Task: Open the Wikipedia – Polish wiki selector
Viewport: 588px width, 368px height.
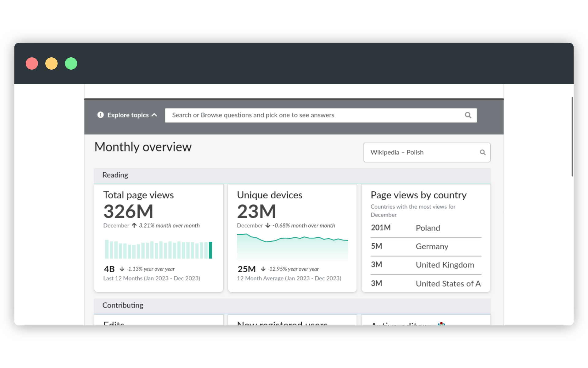Action: click(423, 152)
